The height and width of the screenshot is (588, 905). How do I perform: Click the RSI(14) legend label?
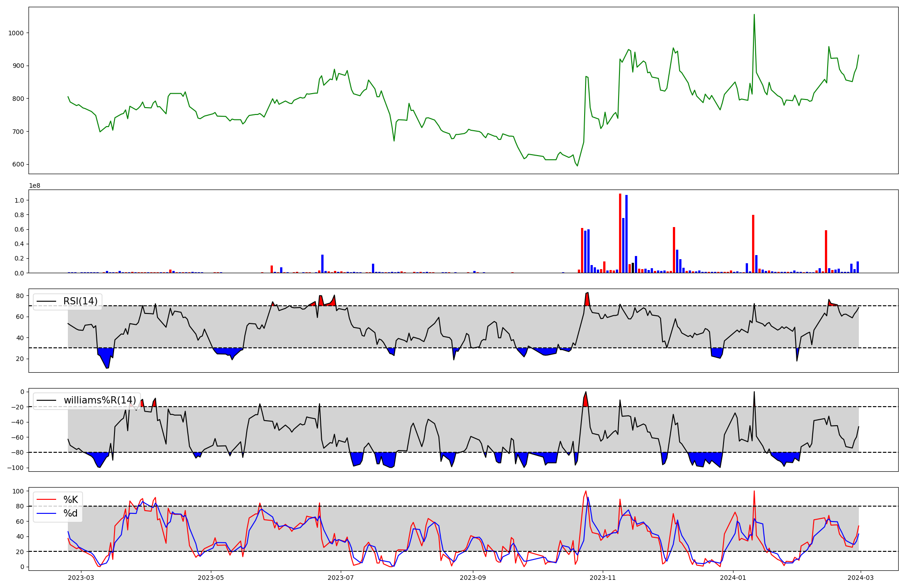click(x=80, y=301)
